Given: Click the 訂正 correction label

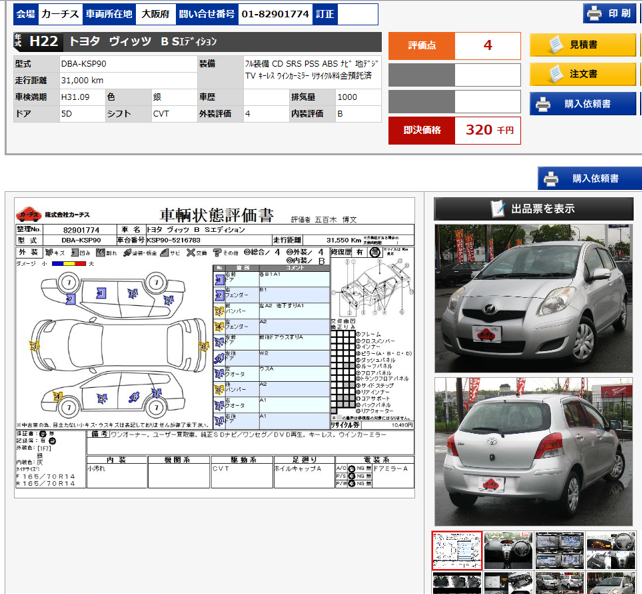Looking at the screenshot, I should 325,14.
